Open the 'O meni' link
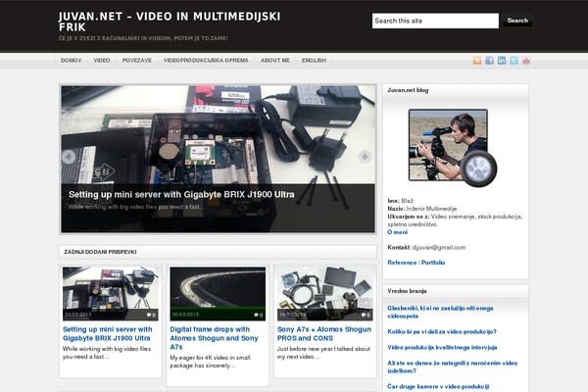 (x=398, y=232)
